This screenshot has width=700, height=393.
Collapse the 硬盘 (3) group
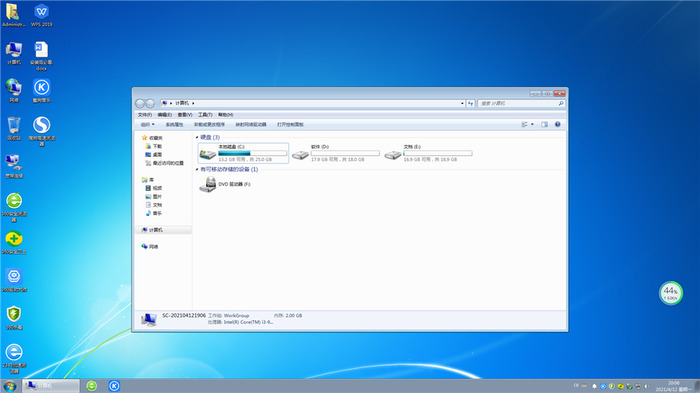[x=197, y=137]
